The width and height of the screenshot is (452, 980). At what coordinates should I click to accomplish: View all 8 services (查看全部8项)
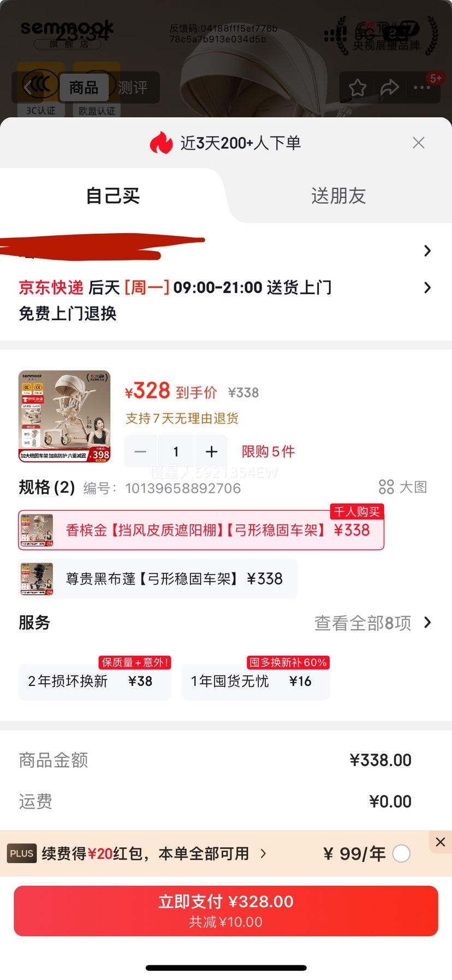point(373,623)
